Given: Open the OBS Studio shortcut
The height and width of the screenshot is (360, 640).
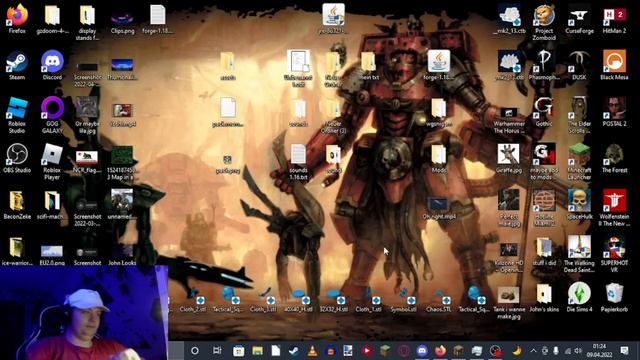Looking at the screenshot, I should (17, 158).
